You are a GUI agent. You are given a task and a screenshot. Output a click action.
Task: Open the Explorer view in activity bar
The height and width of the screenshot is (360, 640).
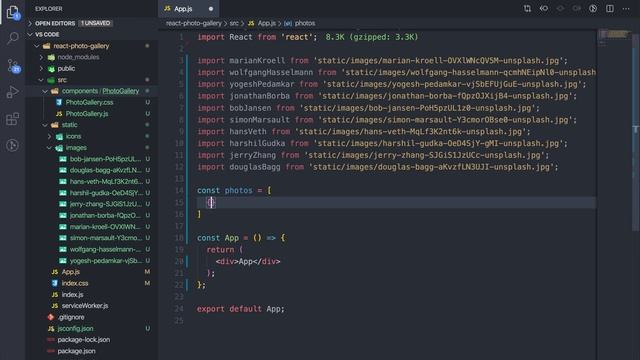click(13, 12)
